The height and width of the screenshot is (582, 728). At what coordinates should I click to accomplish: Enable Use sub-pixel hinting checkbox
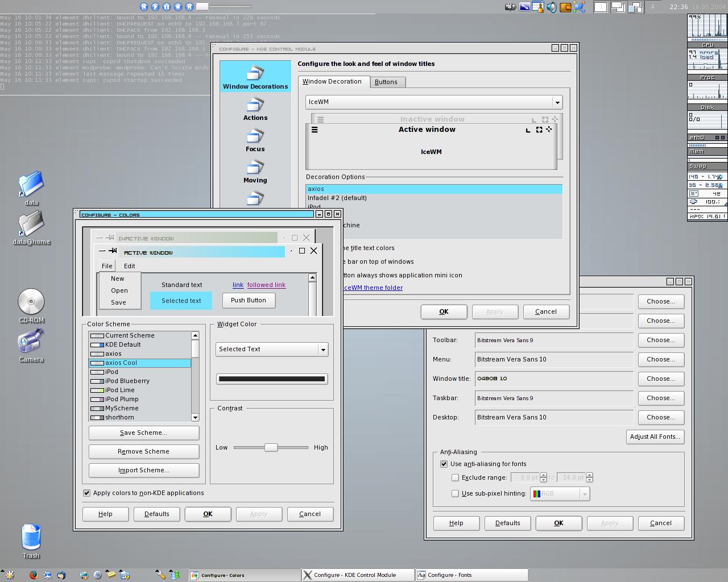pyautogui.click(x=455, y=493)
